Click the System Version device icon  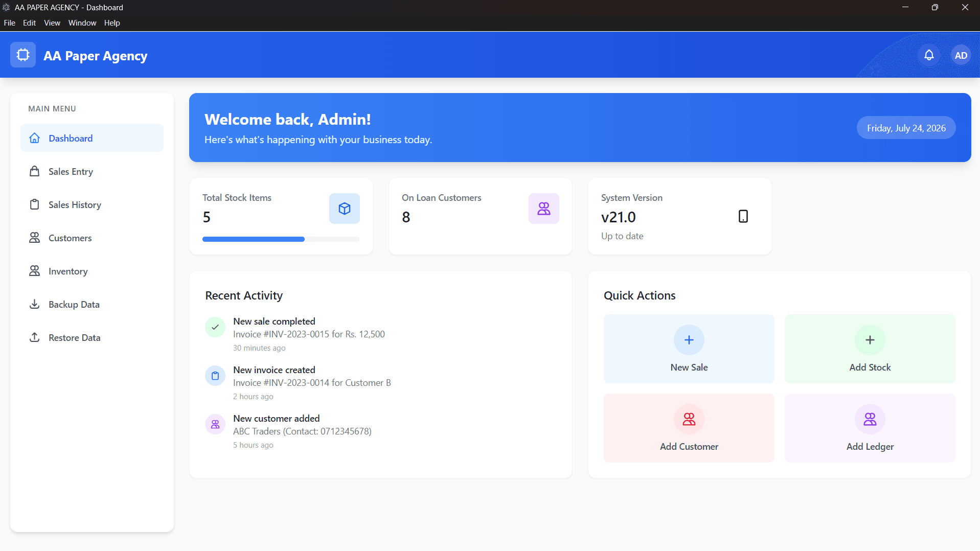pos(743,216)
